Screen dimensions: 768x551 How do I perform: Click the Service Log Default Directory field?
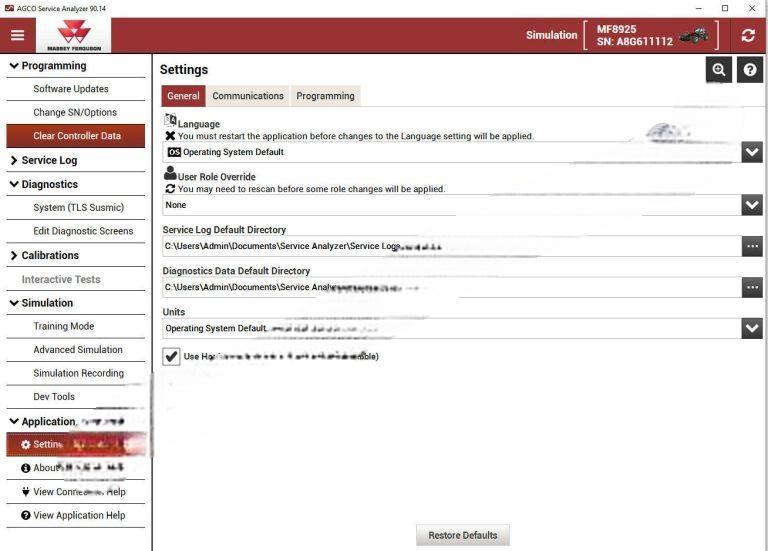(x=450, y=246)
